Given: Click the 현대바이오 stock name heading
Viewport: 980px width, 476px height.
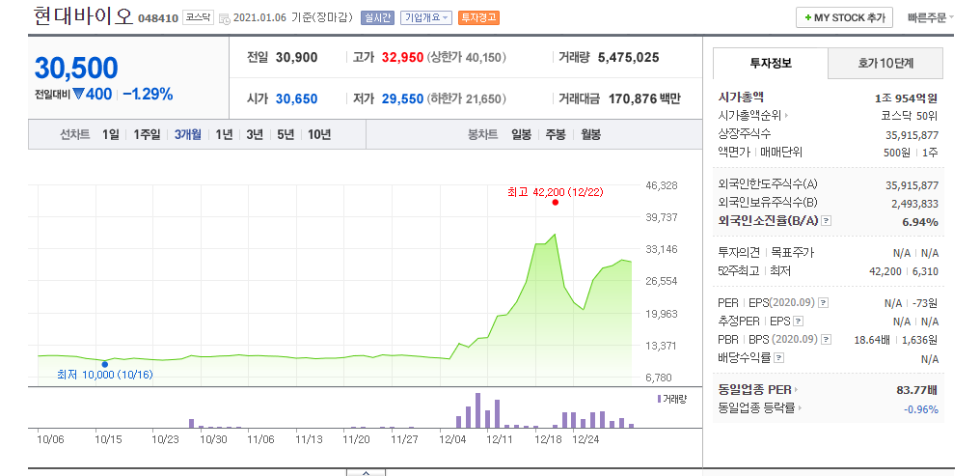Looking at the screenshot, I should tap(84, 16).
